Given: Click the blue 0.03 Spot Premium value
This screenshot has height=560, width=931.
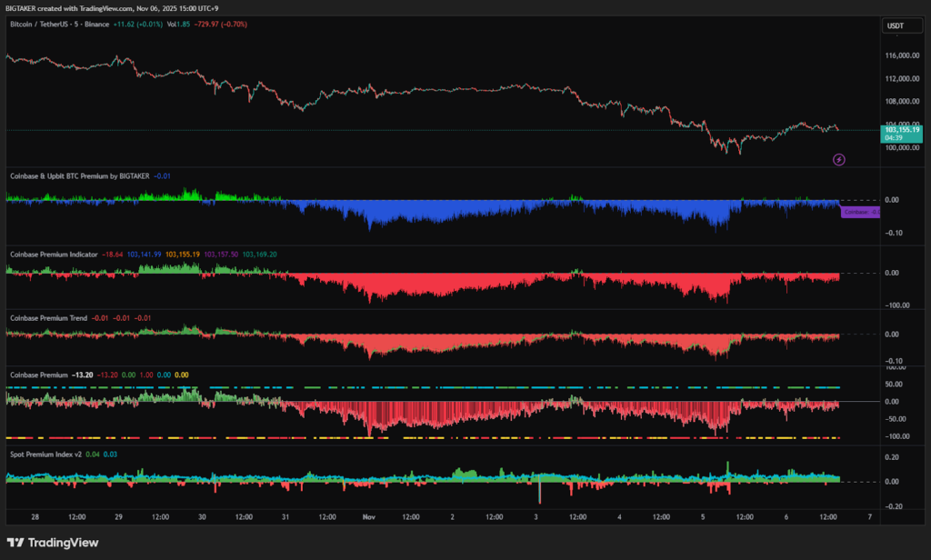Looking at the screenshot, I should point(110,455).
